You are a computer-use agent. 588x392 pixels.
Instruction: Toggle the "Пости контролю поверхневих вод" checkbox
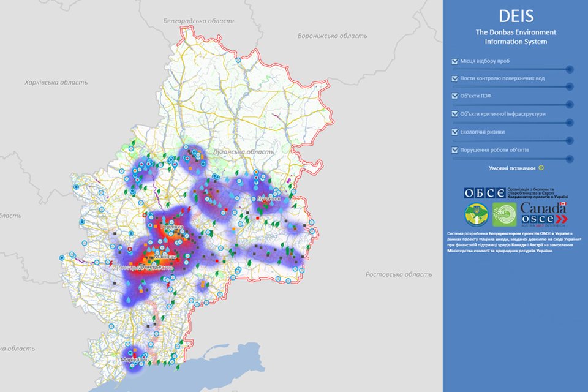(455, 78)
